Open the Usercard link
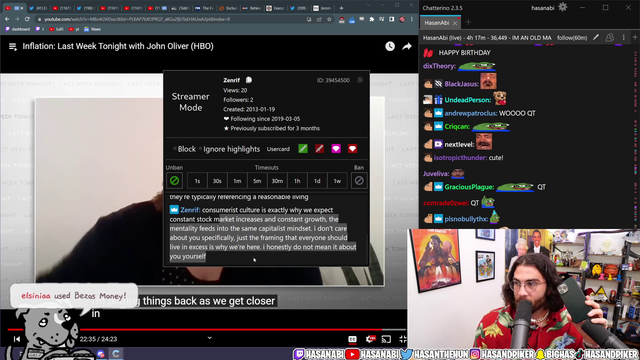 tap(278, 149)
